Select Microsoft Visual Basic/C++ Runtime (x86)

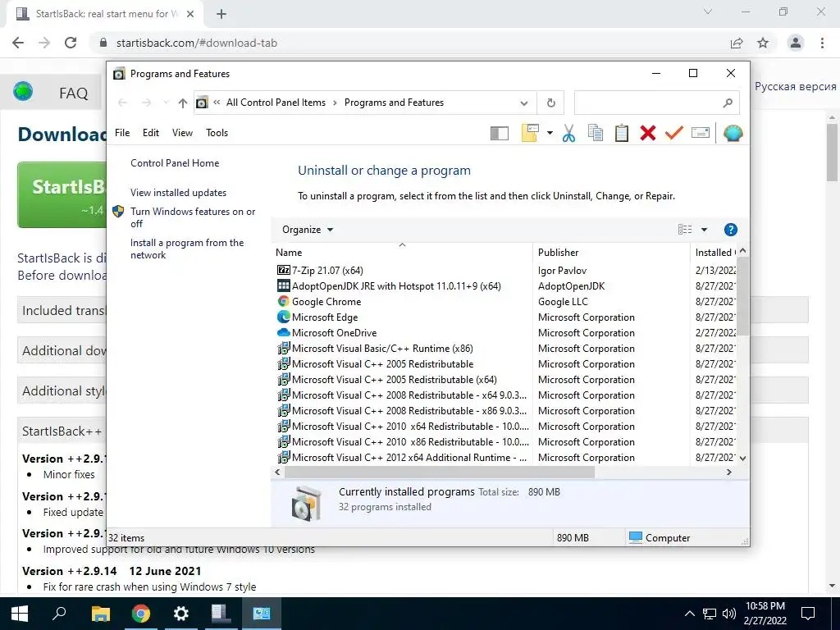coord(382,348)
